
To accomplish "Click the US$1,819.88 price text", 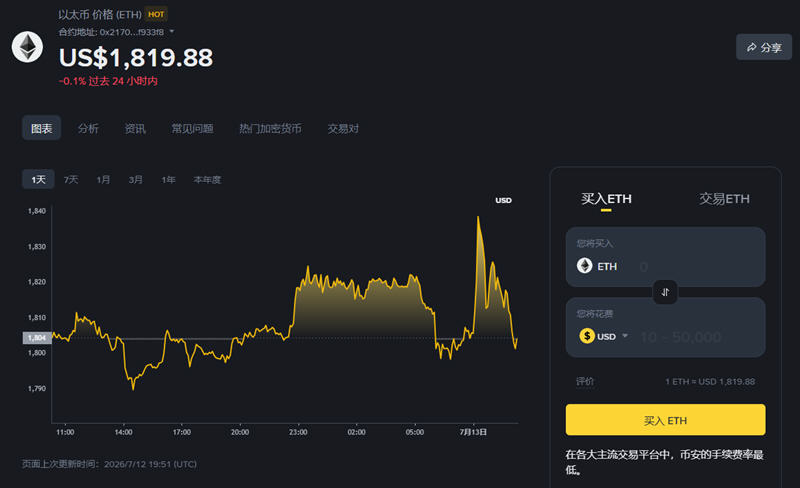I will point(136,57).
